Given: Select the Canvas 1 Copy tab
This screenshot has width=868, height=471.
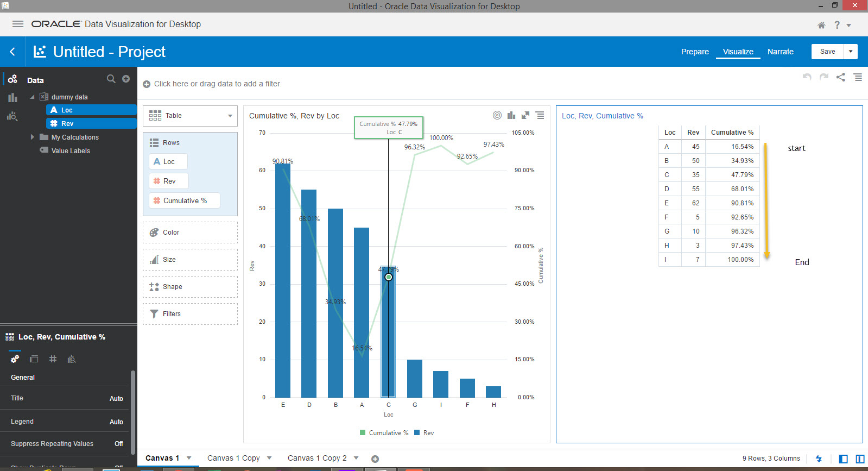Looking at the screenshot, I should [233, 458].
